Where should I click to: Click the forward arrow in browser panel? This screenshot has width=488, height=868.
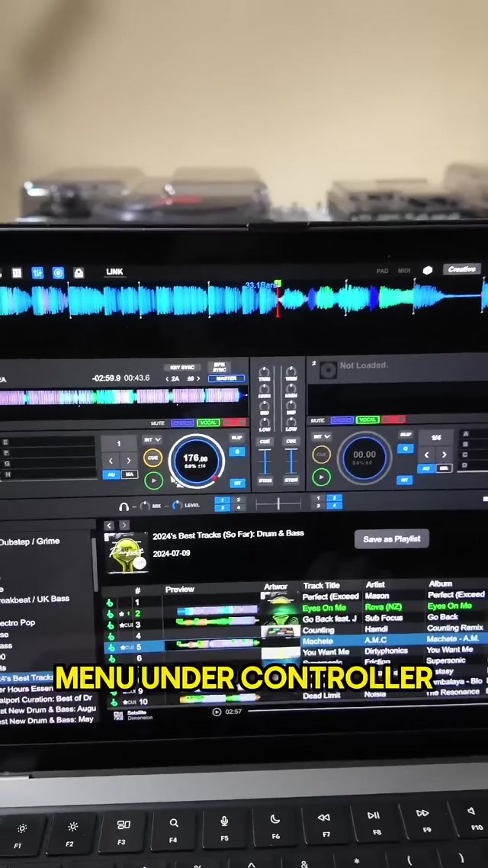pyautogui.click(x=124, y=526)
